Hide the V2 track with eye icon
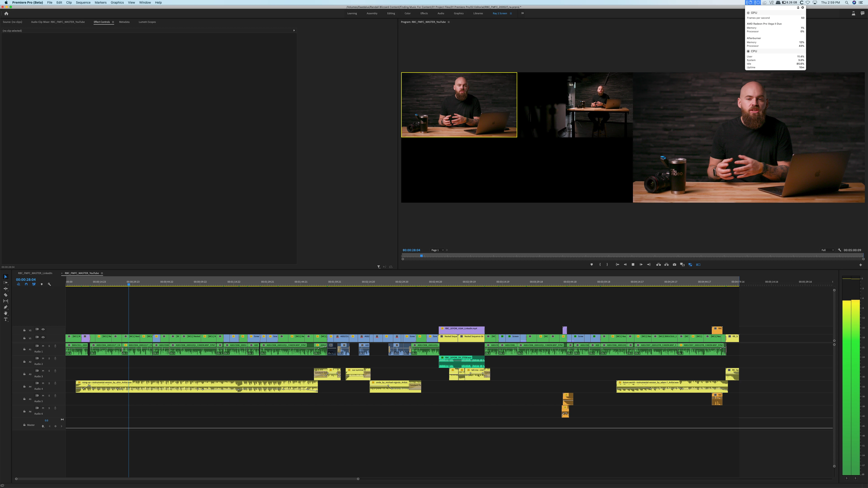The height and width of the screenshot is (488, 868). point(43,329)
